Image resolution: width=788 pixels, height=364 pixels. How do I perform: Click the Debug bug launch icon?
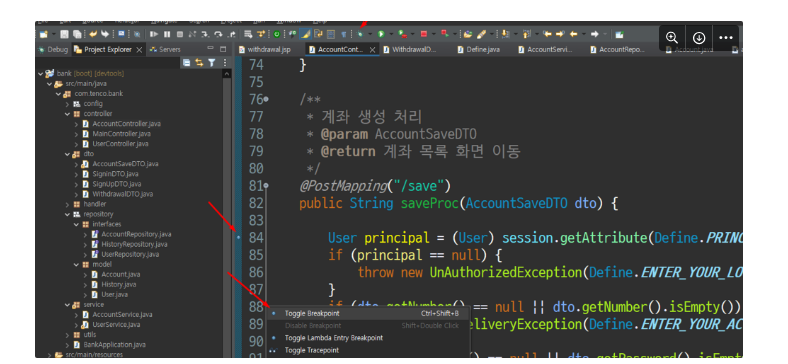point(360,34)
